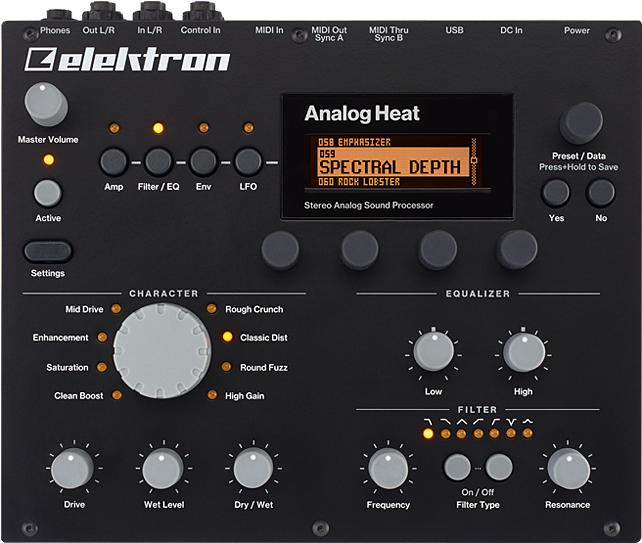The height and width of the screenshot is (543, 642).
Task: Click the third data knob below the display
Action: click(x=437, y=250)
